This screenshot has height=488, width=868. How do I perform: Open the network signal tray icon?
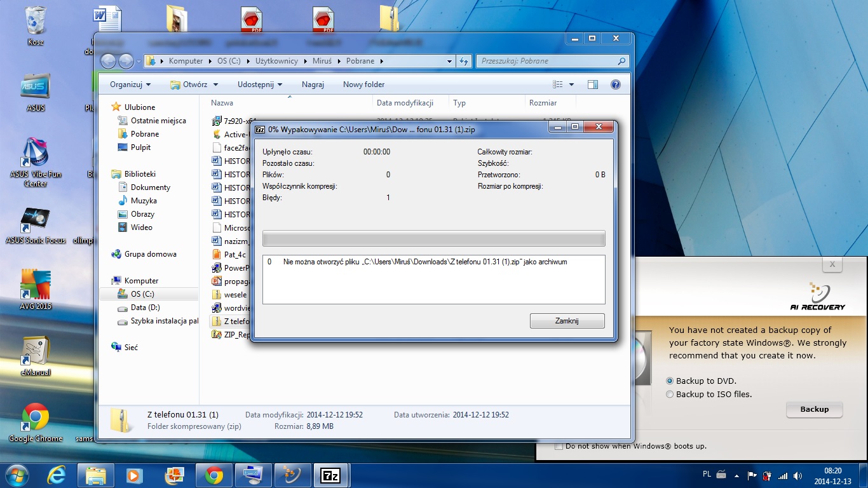click(783, 475)
